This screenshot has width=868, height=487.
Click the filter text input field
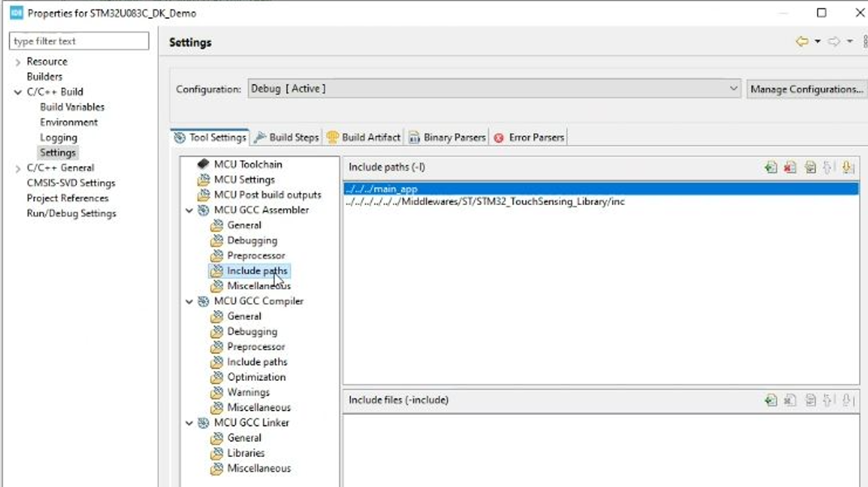point(79,41)
